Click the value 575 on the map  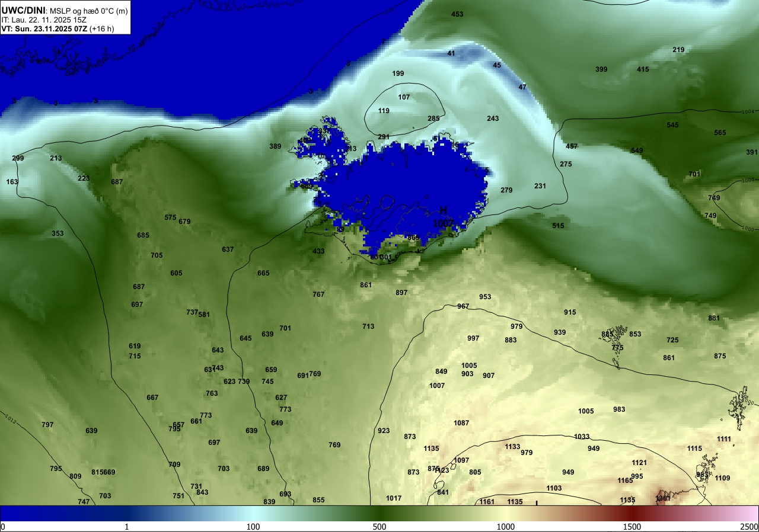(170, 217)
